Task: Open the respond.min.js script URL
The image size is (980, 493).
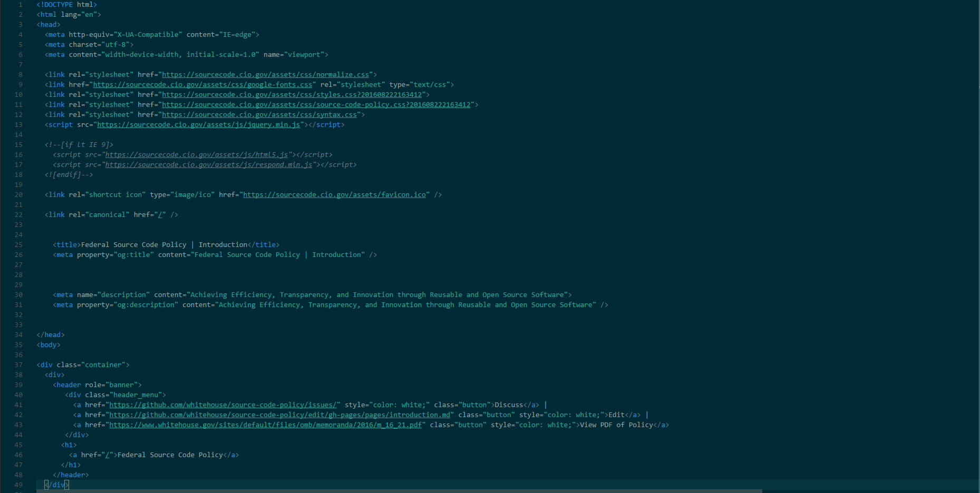Action: point(209,165)
